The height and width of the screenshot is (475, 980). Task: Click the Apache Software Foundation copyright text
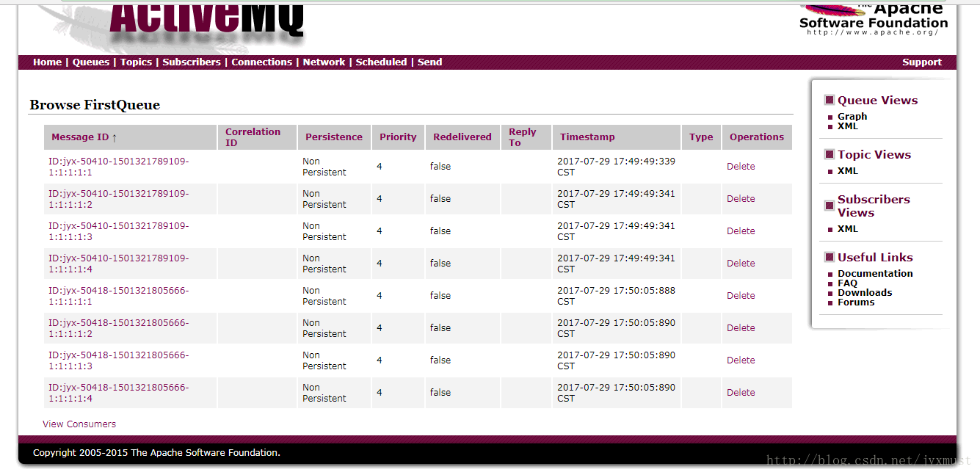[156, 453]
